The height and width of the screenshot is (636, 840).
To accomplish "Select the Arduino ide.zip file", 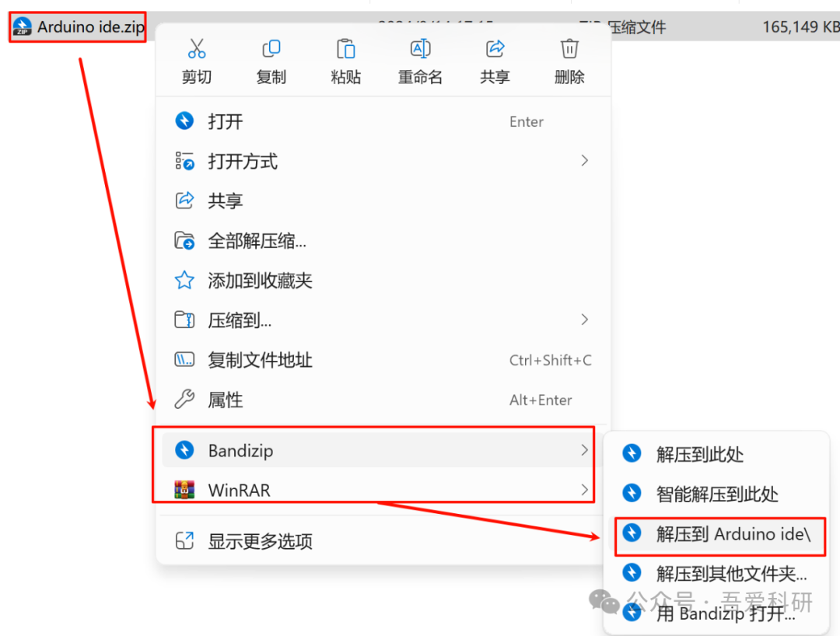I will tap(79, 26).
